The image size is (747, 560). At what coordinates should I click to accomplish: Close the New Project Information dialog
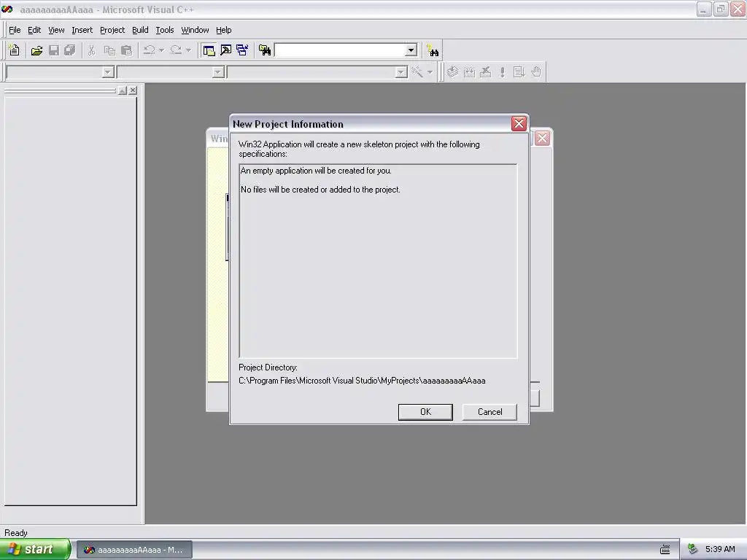pyautogui.click(x=519, y=124)
